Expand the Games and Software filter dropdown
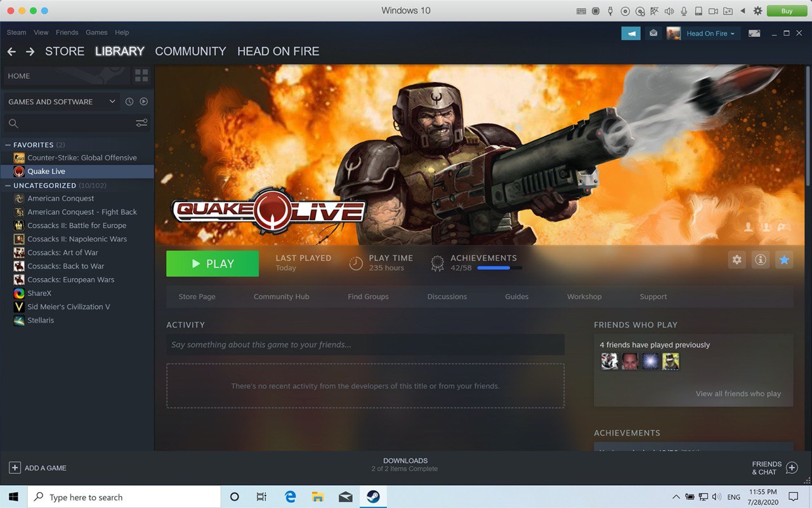 [x=62, y=102]
